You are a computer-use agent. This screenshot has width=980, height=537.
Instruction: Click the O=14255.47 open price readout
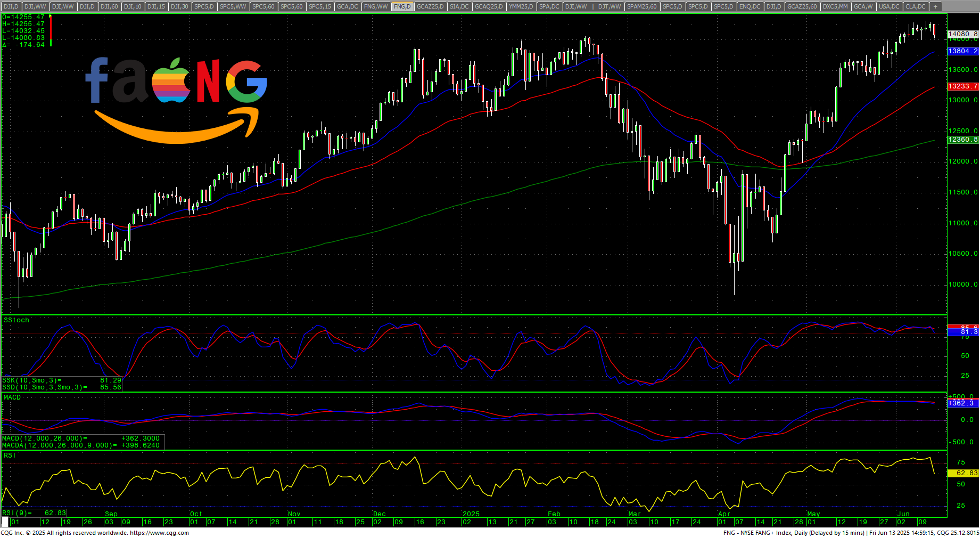point(23,17)
